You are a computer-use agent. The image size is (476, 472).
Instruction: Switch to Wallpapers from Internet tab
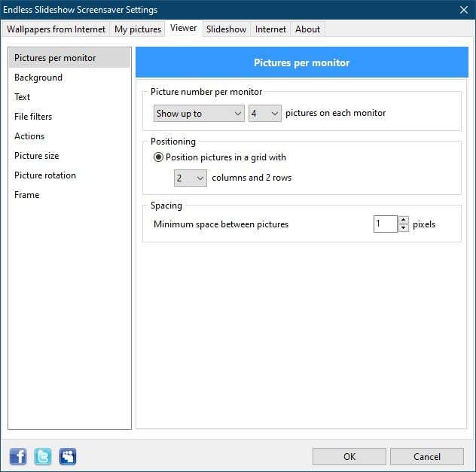pyautogui.click(x=56, y=29)
